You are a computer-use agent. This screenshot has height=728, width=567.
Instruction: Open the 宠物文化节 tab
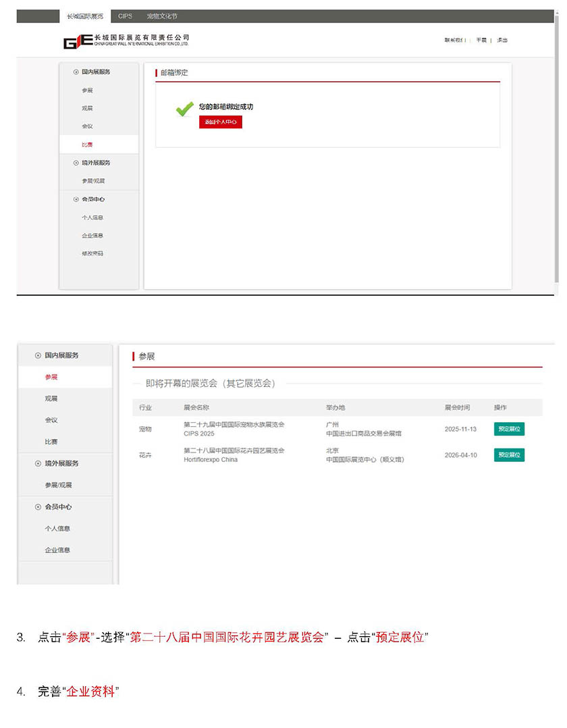(161, 16)
